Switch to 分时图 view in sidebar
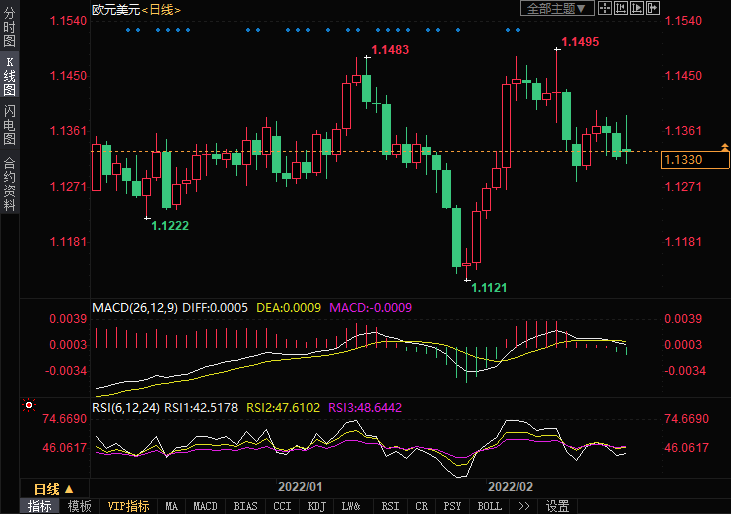This screenshot has height=514, width=731. 9,28
